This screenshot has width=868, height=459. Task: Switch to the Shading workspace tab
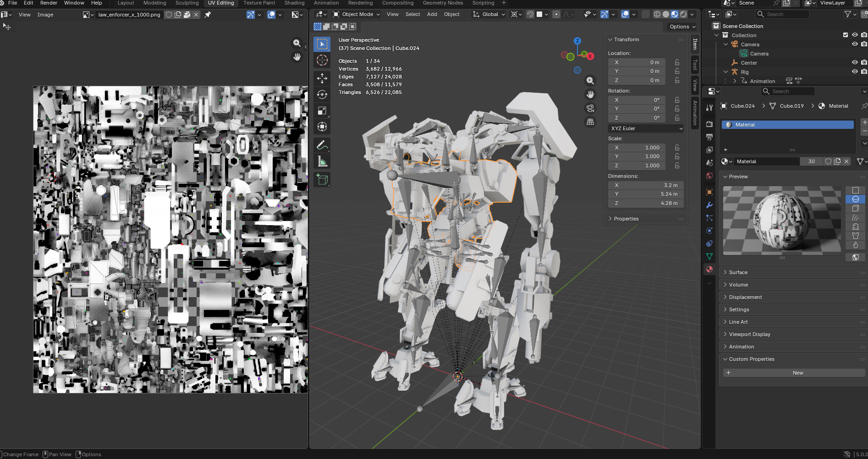coord(294,3)
